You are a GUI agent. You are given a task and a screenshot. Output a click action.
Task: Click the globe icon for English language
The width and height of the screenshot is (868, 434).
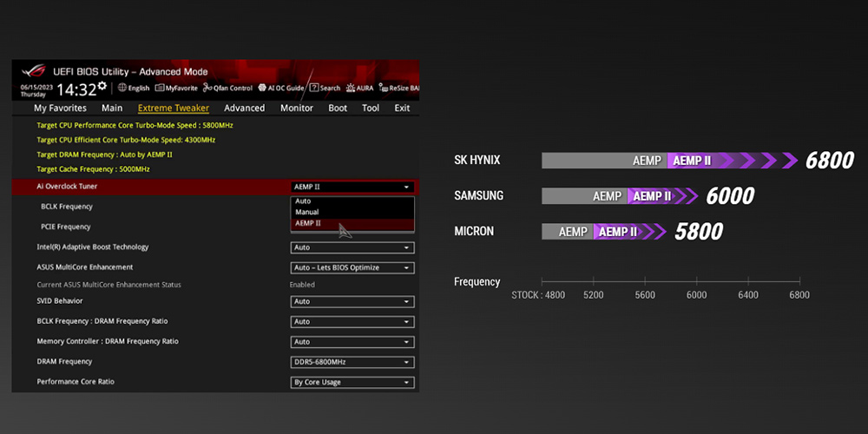point(122,88)
